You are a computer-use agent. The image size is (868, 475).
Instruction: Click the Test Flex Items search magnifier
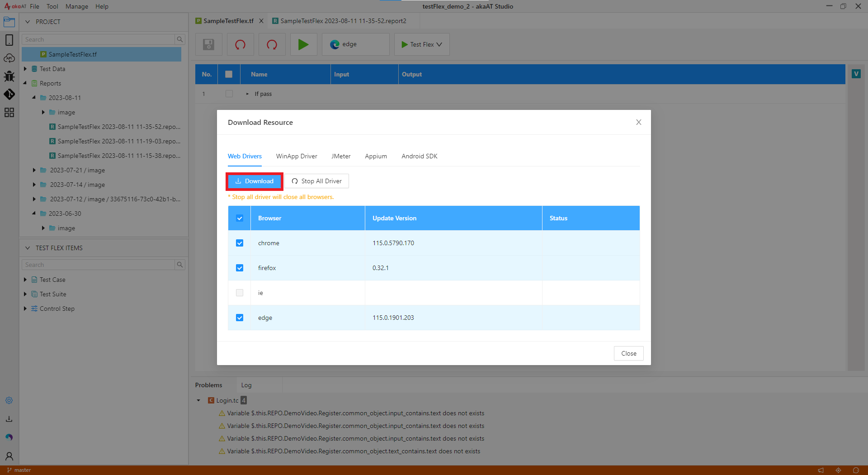pos(180,265)
